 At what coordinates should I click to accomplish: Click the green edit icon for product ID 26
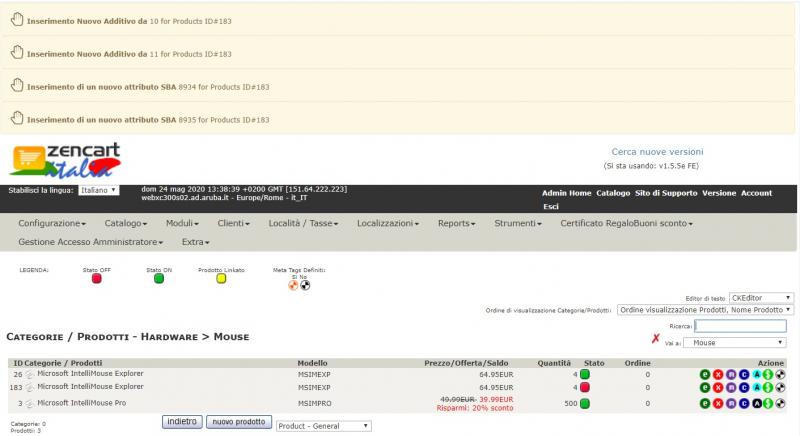coord(705,374)
